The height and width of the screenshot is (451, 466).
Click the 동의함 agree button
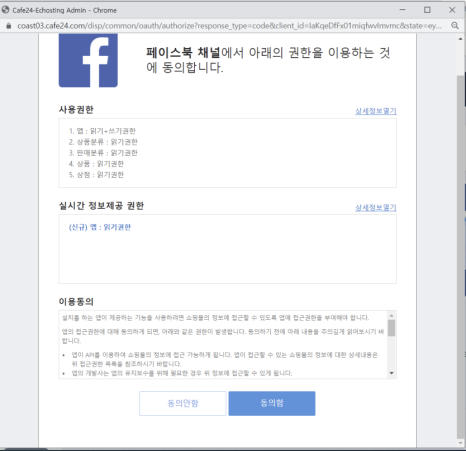click(272, 403)
